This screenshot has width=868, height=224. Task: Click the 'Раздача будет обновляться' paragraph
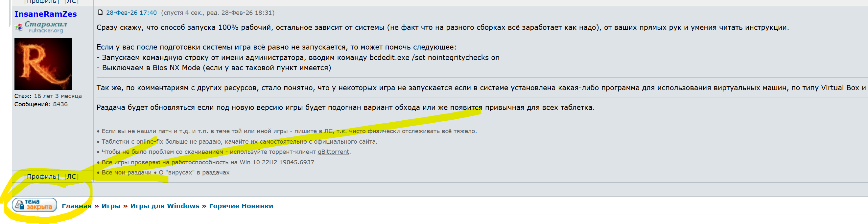coord(345,108)
